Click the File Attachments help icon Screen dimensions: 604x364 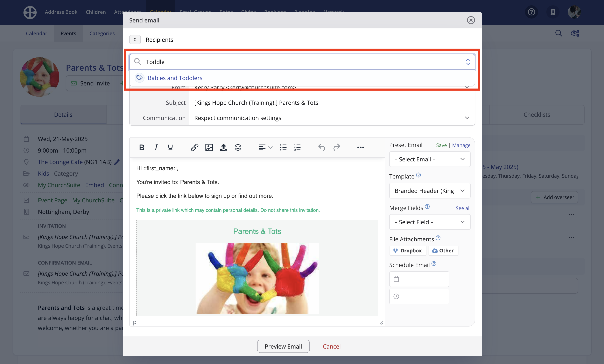click(x=438, y=238)
